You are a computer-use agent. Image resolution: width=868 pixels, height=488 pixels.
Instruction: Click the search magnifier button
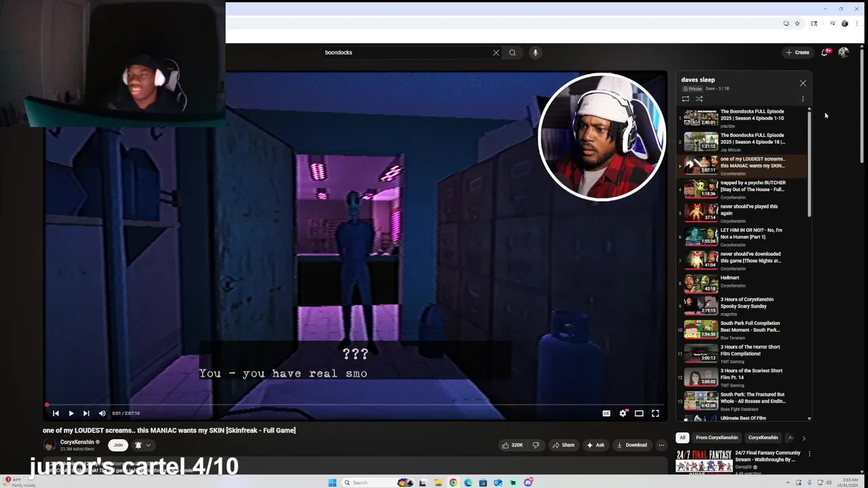pyautogui.click(x=512, y=52)
